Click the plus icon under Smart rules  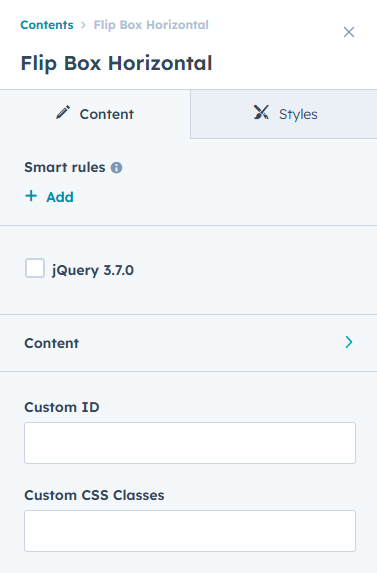[31, 196]
